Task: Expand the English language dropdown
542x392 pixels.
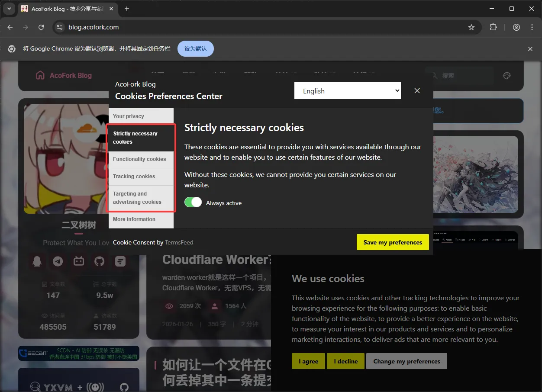Action: (348, 91)
